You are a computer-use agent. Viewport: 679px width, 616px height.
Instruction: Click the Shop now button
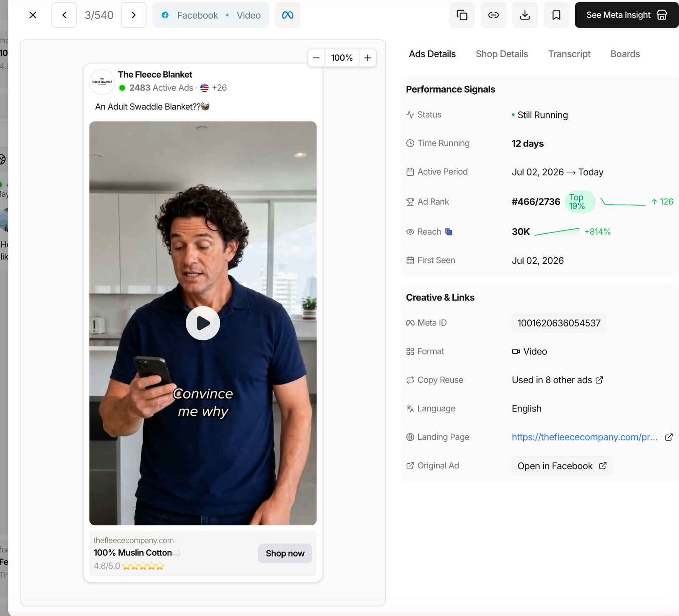[x=285, y=554]
